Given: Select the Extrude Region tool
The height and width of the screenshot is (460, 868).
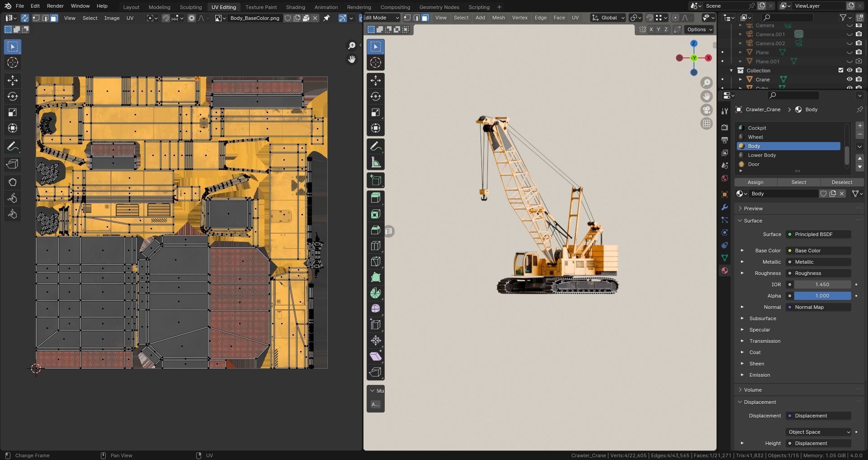Looking at the screenshot, I should point(376,198).
